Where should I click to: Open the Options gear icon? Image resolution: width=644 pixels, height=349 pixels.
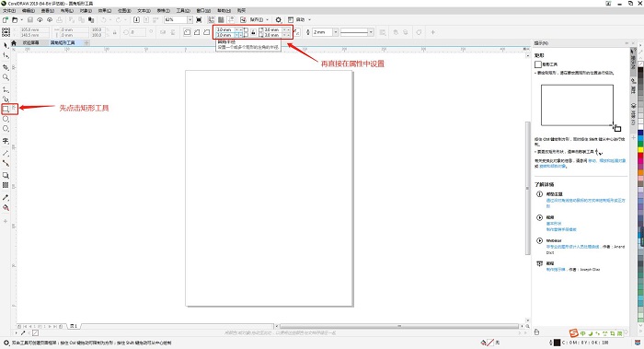tap(279, 19)
